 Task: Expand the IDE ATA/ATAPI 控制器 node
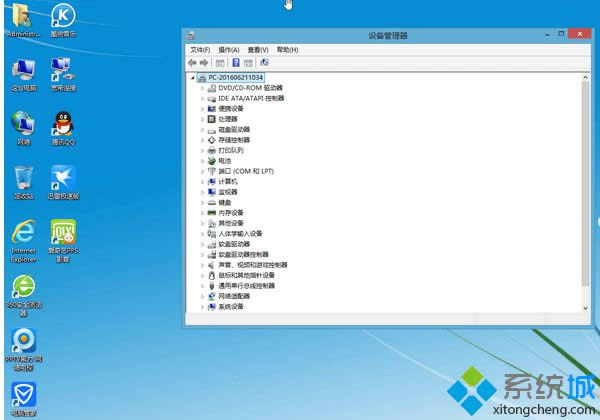pyautogui.click(x=202, y=98)
